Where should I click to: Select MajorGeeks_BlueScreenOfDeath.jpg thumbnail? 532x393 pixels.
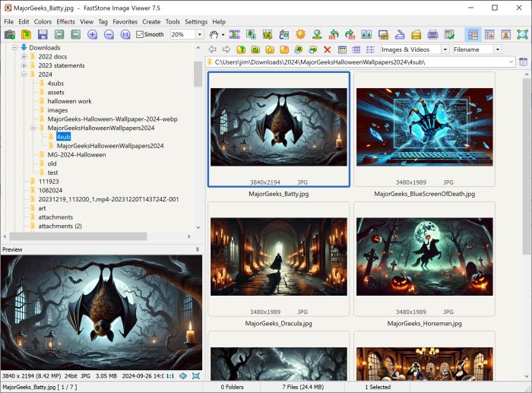click(x=424, y=129)
